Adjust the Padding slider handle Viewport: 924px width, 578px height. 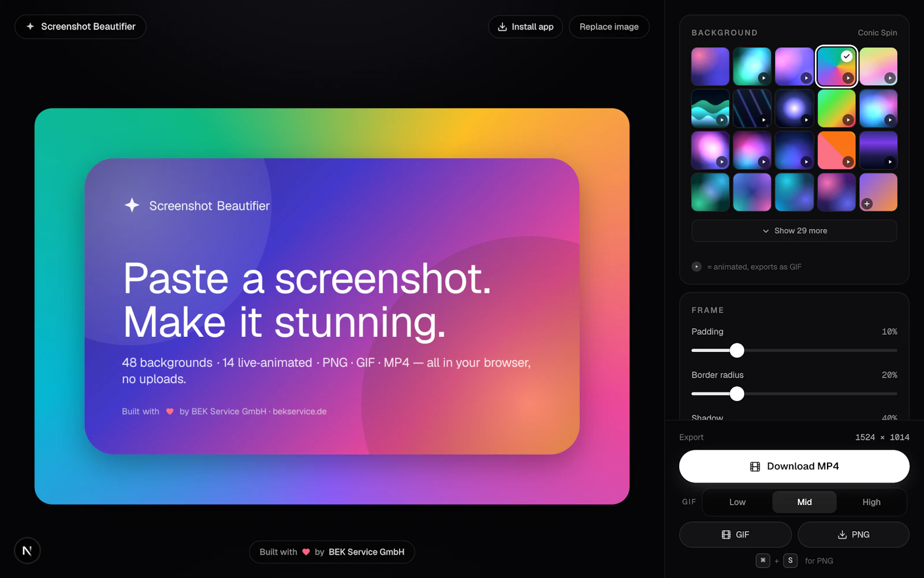737,350
